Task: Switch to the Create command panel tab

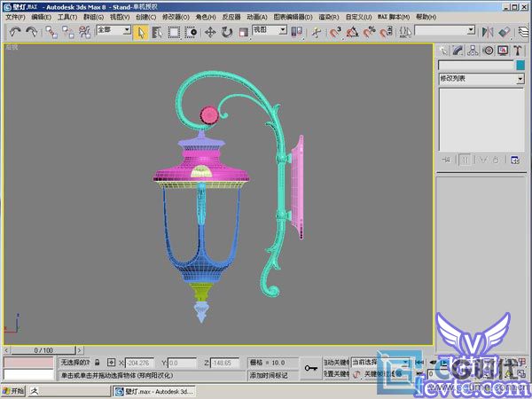Action: [x=443, y=51]
